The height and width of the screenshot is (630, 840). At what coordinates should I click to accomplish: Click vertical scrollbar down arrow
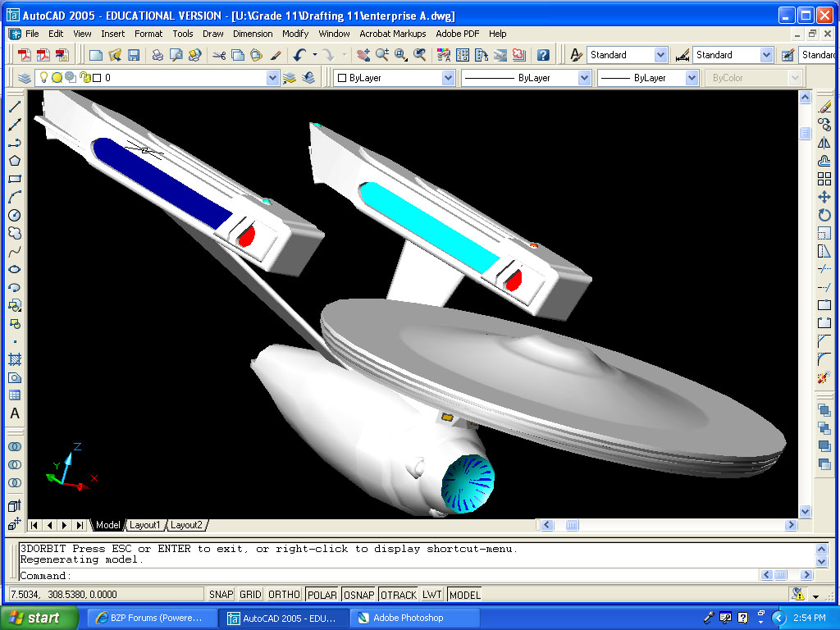coord(805,512)
